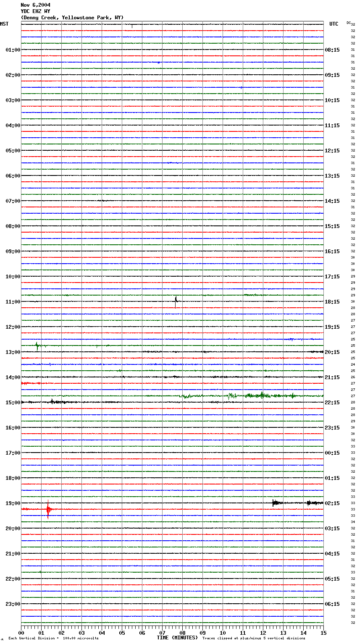Click the "00" tick on the minutes axis
Image resolution: width=357 pixels, height=644 pixels.
tap(21, 633)
